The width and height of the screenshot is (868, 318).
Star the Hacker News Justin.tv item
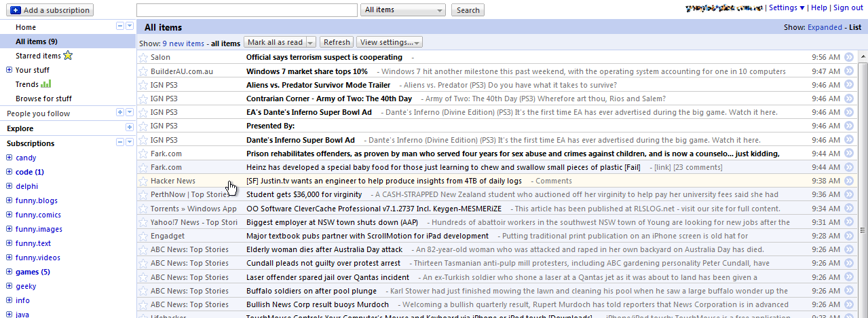[x=143, y=181]
